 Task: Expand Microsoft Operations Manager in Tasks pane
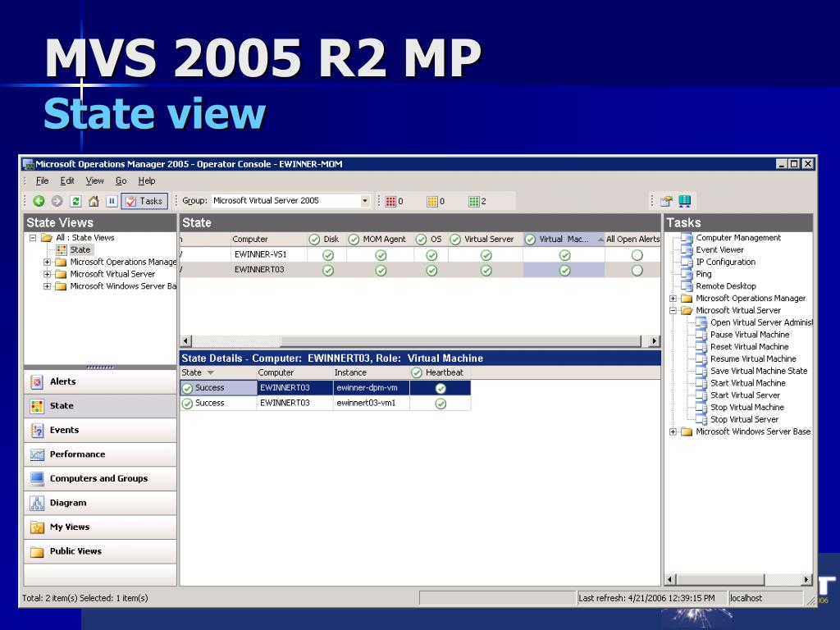tap(673, 299)
